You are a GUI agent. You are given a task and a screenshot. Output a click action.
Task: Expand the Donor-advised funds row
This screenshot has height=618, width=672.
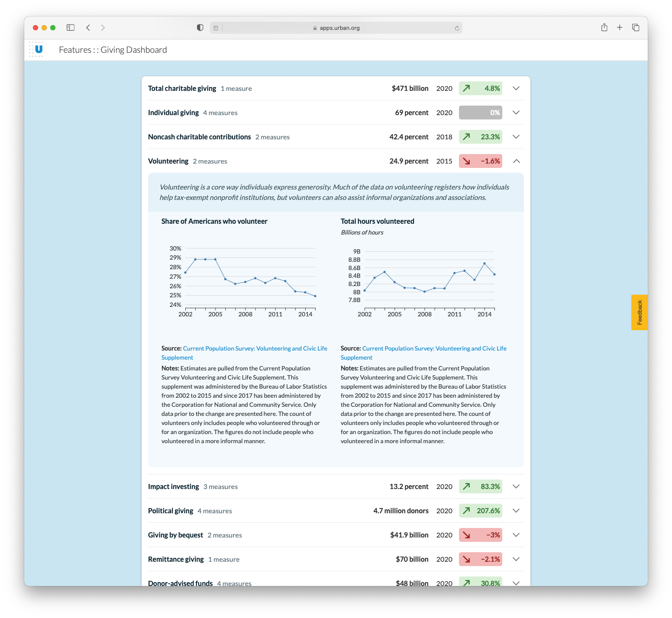(516, 582)
